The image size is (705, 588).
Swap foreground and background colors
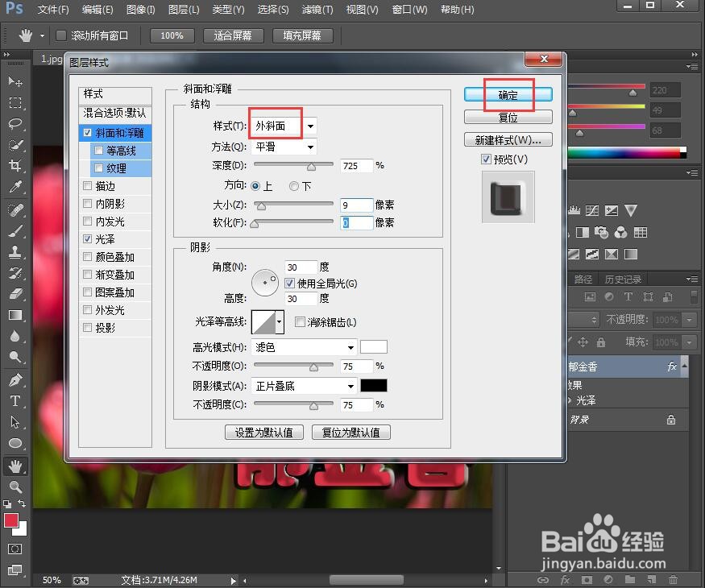(22, 503)
